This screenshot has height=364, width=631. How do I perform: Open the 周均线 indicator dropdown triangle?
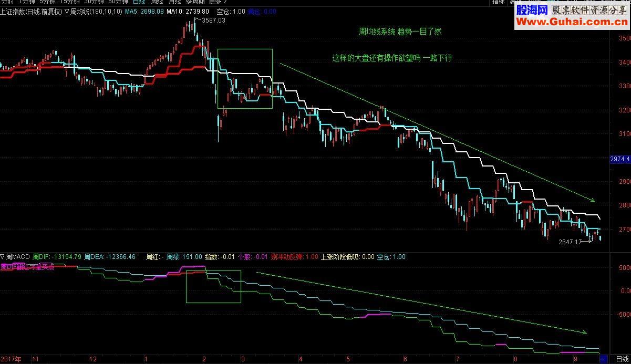click(x=67, y=11)
